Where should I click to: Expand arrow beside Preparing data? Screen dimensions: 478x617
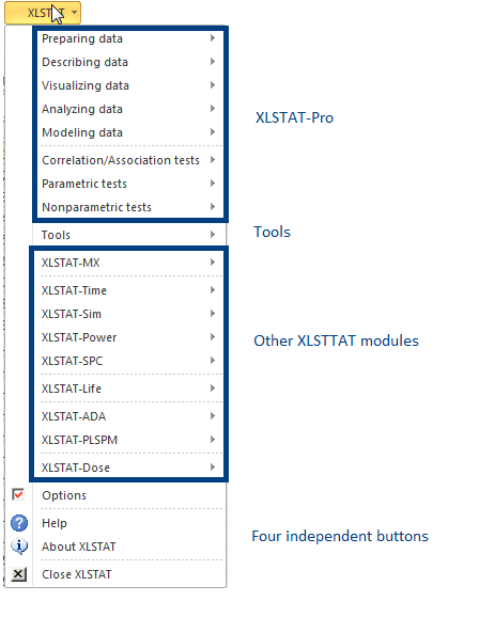point(212,38)
